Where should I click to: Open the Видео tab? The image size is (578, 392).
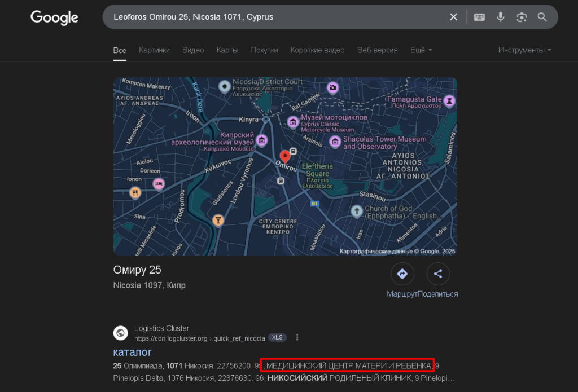tap(193, 50)
